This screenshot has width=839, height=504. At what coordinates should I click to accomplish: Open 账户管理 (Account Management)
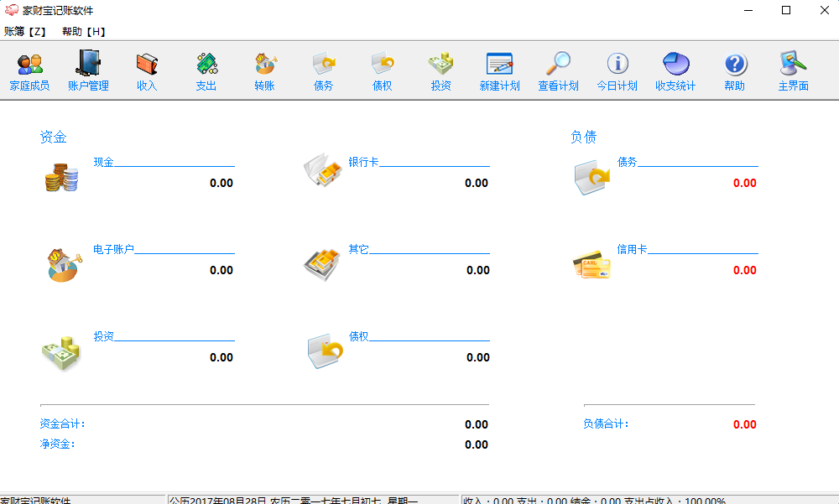(x=88, y=71)
